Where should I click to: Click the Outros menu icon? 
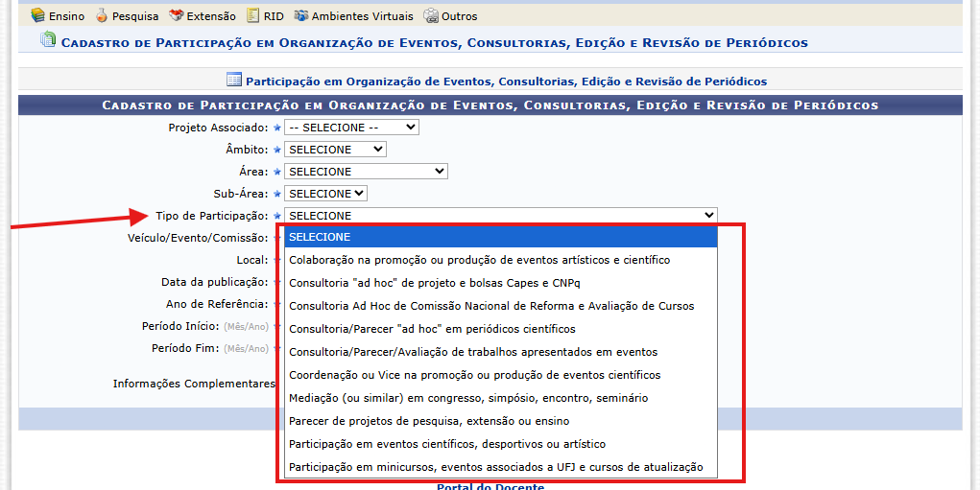pyautogui.click(x=431, y=15)
